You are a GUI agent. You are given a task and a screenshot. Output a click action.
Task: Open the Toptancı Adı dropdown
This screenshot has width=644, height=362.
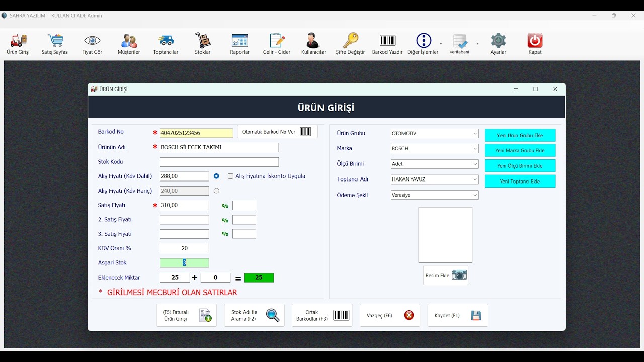tap(435, 179)
